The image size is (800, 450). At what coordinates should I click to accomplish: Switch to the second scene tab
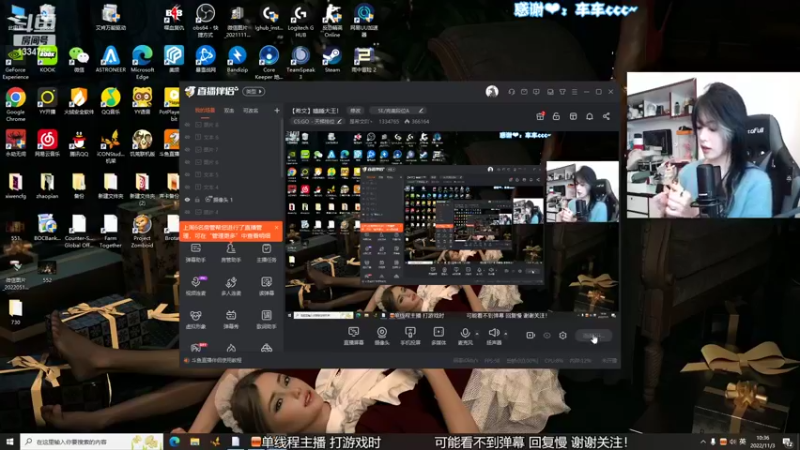tap(229, 110)
